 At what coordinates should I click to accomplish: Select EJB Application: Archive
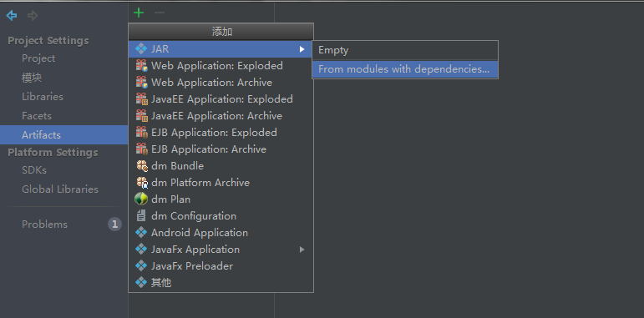point(221,149)
